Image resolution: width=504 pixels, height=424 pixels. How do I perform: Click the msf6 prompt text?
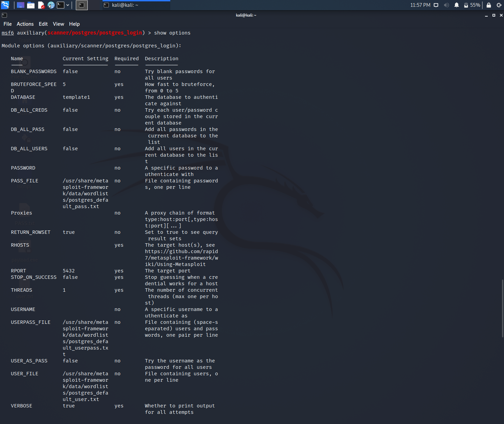8,33
